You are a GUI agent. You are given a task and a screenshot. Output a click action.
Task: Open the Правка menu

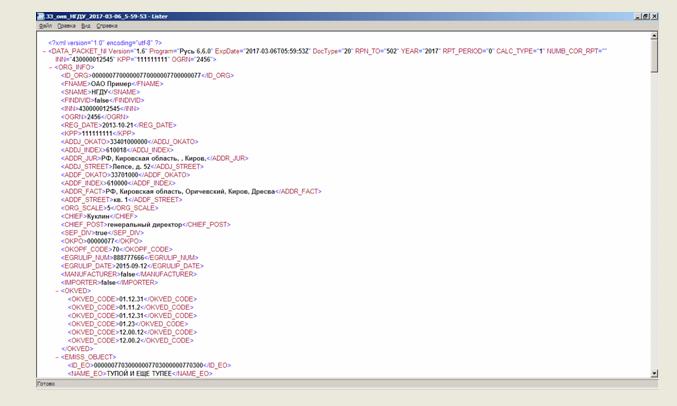66,26
